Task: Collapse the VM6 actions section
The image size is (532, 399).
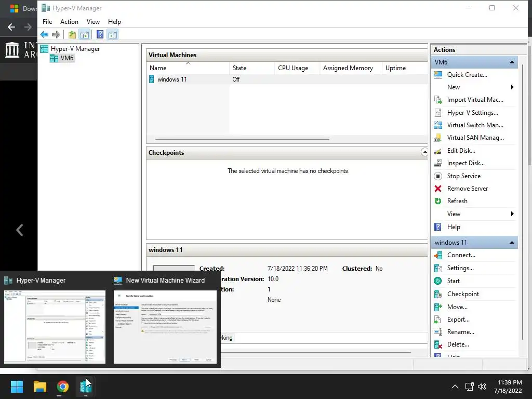Action: [512, 62]
